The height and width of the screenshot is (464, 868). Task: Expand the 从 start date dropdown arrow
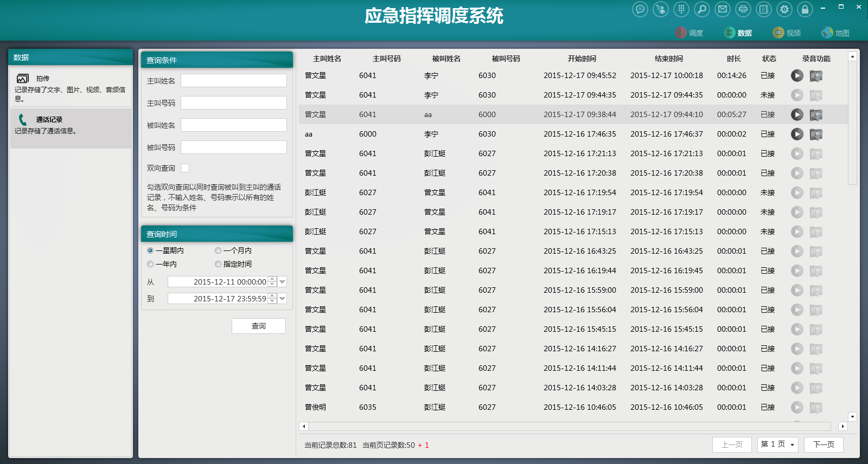coord(282,282)
